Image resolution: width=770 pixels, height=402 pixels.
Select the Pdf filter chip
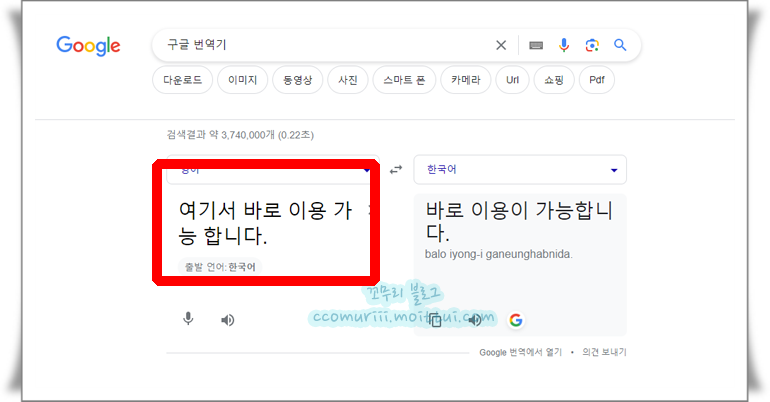(x=597, y=80)
